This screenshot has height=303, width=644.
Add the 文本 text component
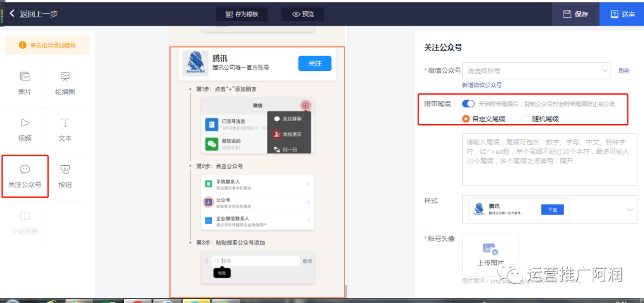[66, 130]
